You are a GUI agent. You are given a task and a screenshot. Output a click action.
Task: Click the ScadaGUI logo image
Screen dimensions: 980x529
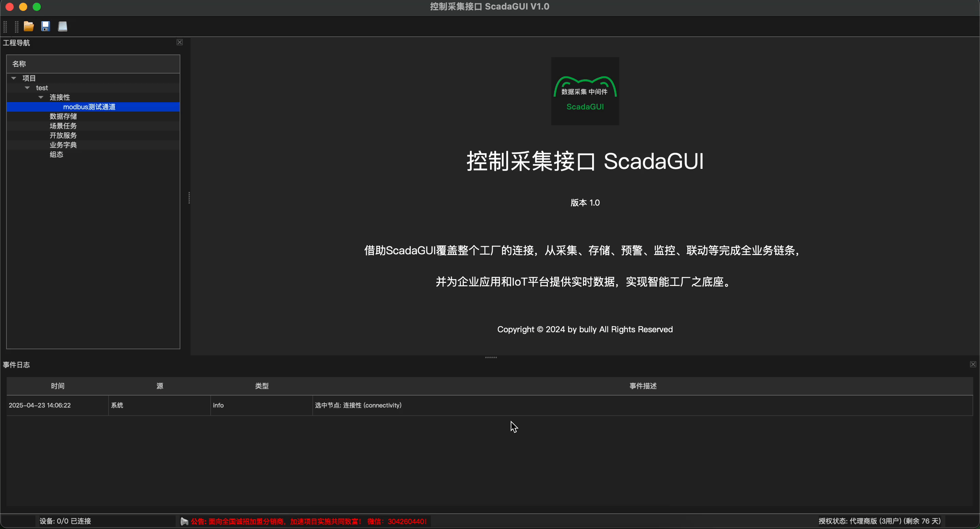[x=585, y=91]
